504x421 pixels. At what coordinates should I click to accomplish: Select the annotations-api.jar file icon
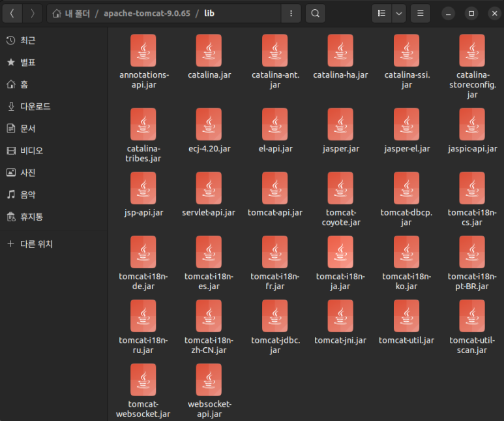tap(143, 50)
